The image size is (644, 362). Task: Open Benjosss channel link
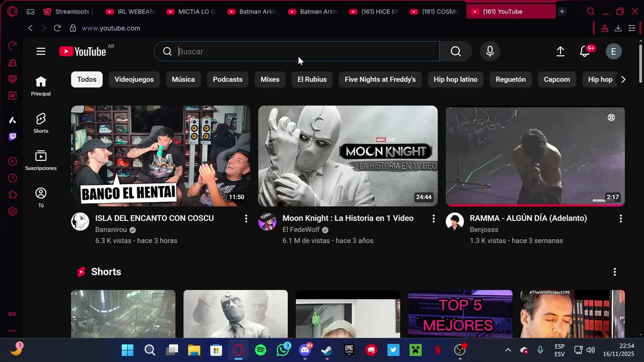[x=484, y=230]
